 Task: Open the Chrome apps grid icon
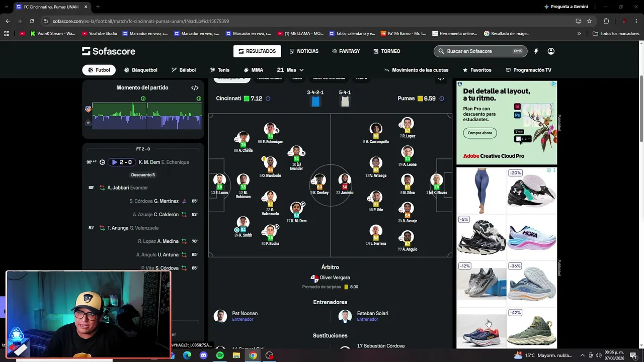tap(7, 34)
